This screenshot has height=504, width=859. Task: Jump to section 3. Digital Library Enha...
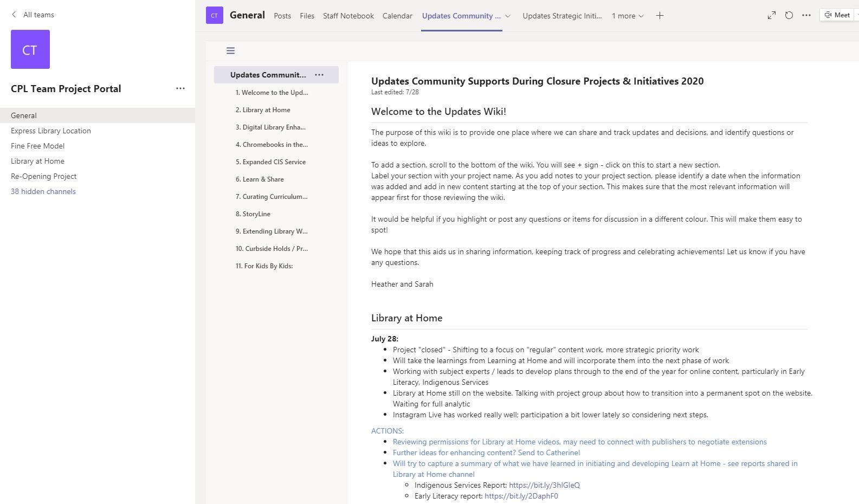pyautogui.click(x=270, y=127)
